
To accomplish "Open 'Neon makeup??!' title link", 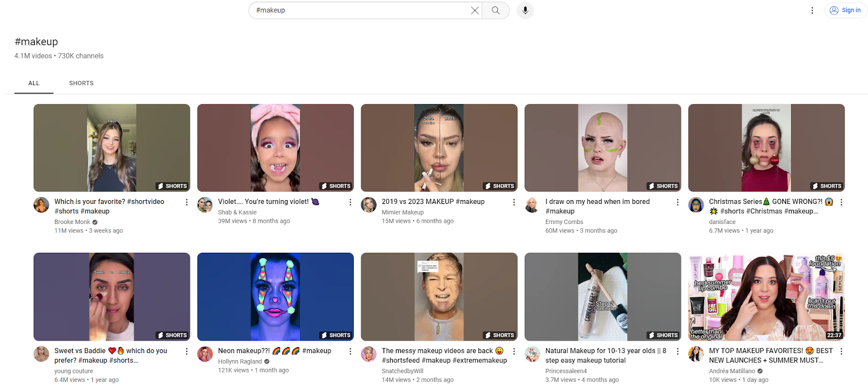I will 275,351.
